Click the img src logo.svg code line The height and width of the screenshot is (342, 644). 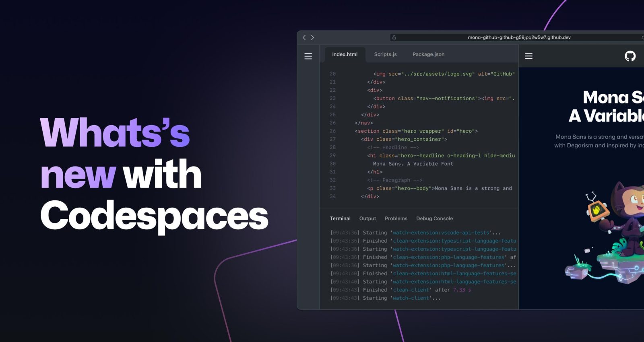(444, 74)
